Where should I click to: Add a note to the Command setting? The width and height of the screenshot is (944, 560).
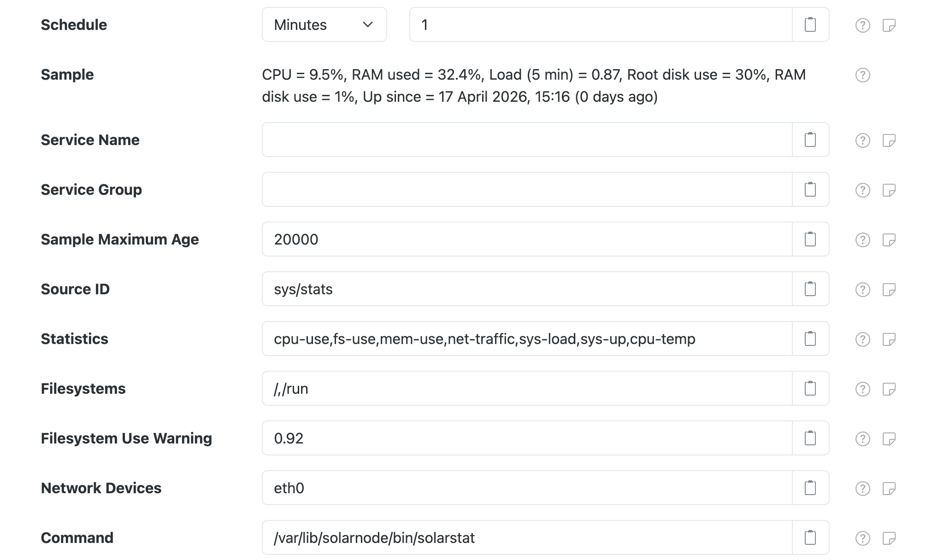(890, 537)
